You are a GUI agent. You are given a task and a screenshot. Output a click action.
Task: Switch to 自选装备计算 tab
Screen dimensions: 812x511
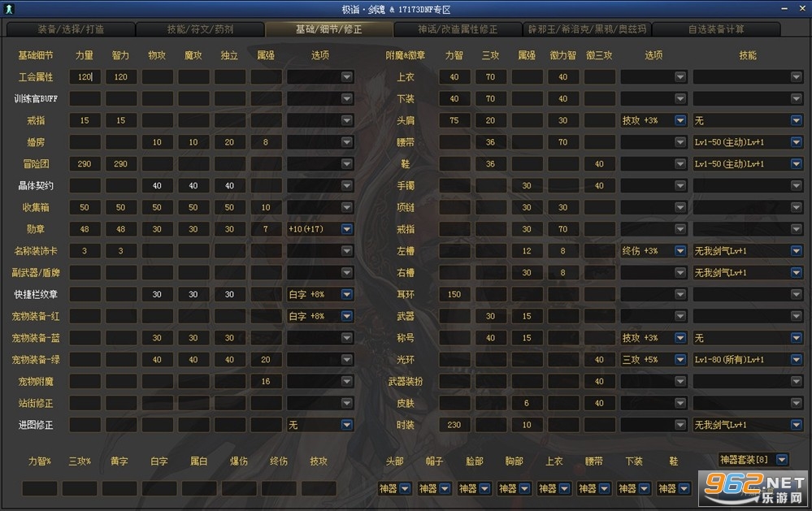716,29
